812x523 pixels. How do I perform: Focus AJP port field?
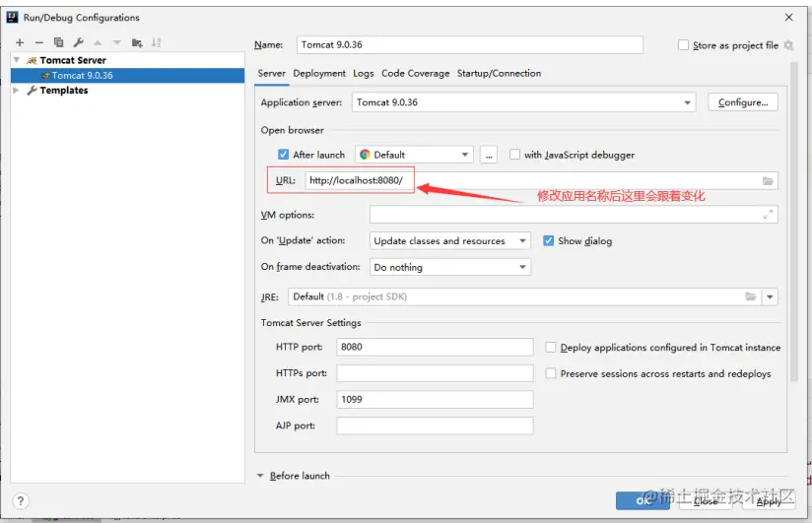coord(435,425)
